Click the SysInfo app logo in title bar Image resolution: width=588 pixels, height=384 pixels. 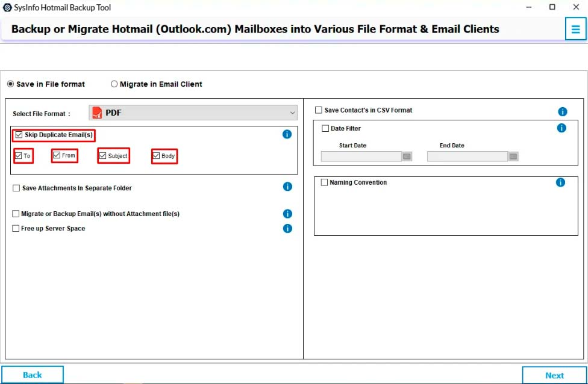point(7,7)
